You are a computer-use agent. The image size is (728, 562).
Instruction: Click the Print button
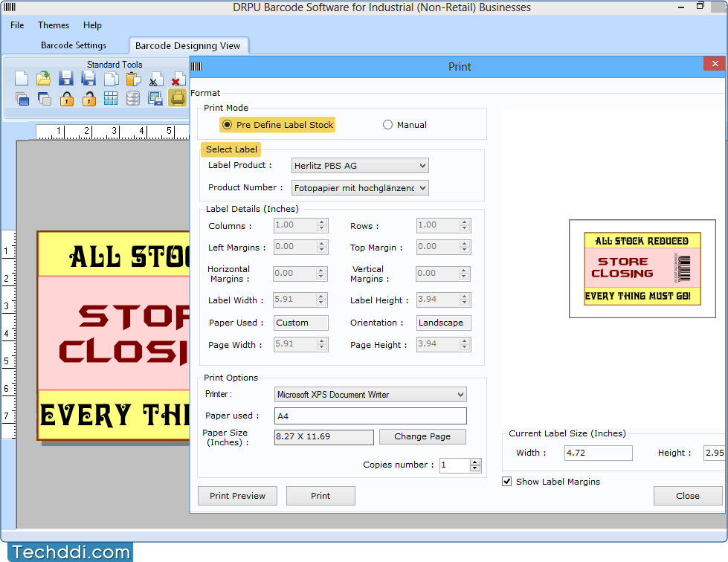(x=320, y=496)
